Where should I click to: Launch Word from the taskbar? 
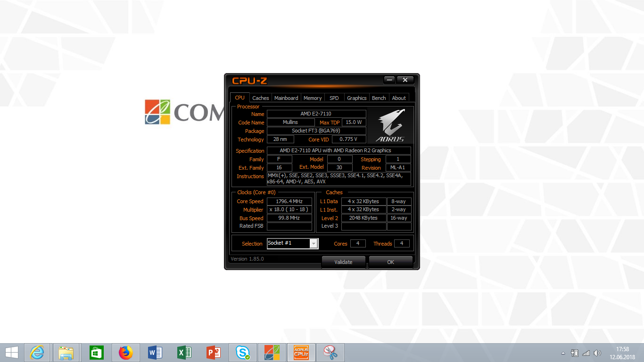(155, 353)
